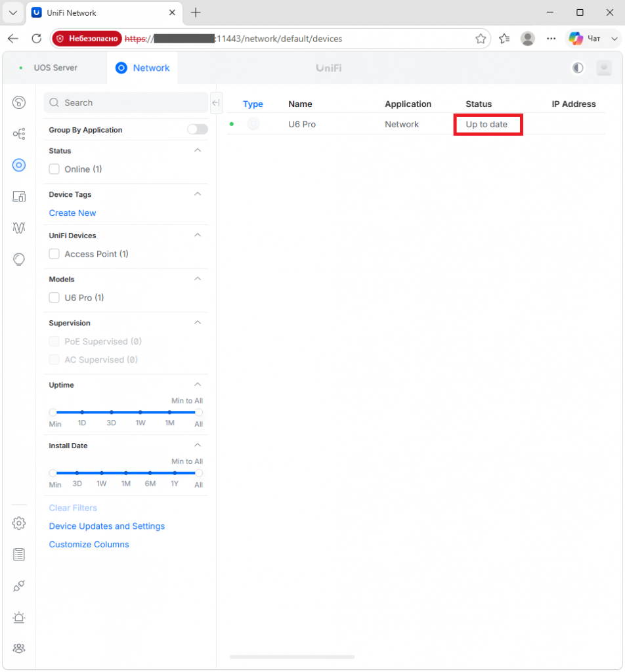The image size is (625, 672).
Task: Collapse the Models filter section
Action: coord(198,279)
